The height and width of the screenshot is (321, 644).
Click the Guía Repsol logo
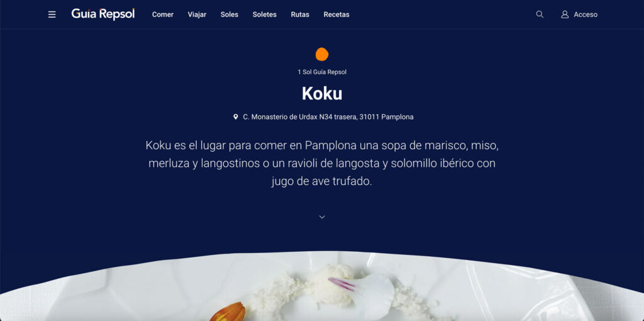(103, 14)
